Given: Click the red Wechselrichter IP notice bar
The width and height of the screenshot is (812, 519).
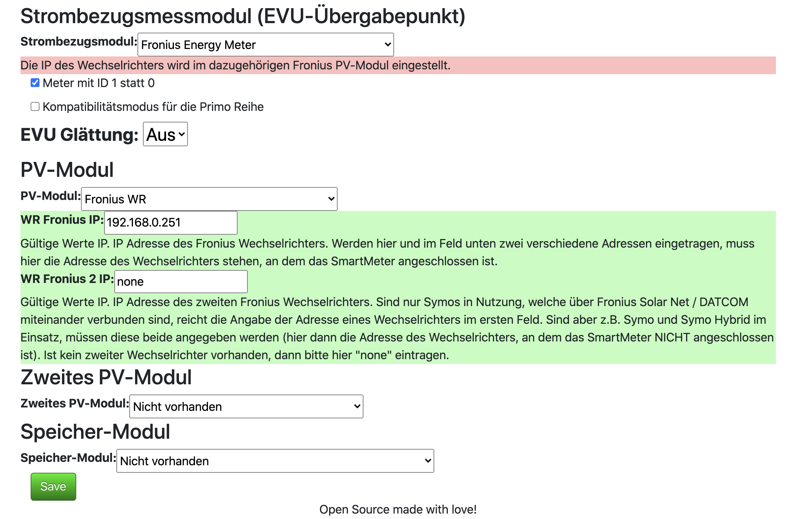Looking at the screenshot, I should pyautogui.click(x=397, y=65).
